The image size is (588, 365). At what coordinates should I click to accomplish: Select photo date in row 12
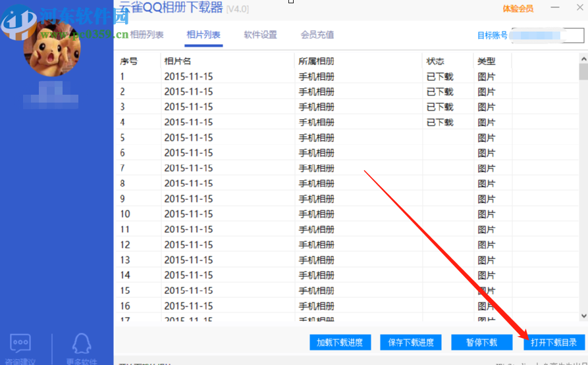tap(188, 245)
